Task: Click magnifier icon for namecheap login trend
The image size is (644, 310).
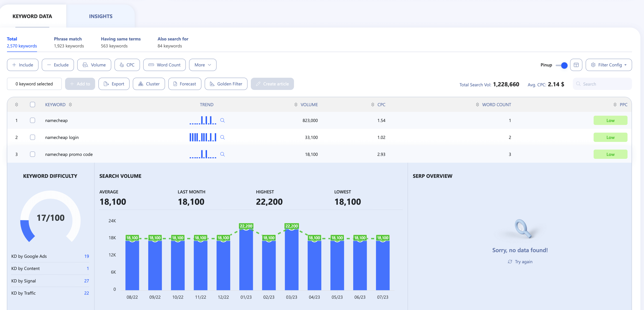Action: coord(222,137)
